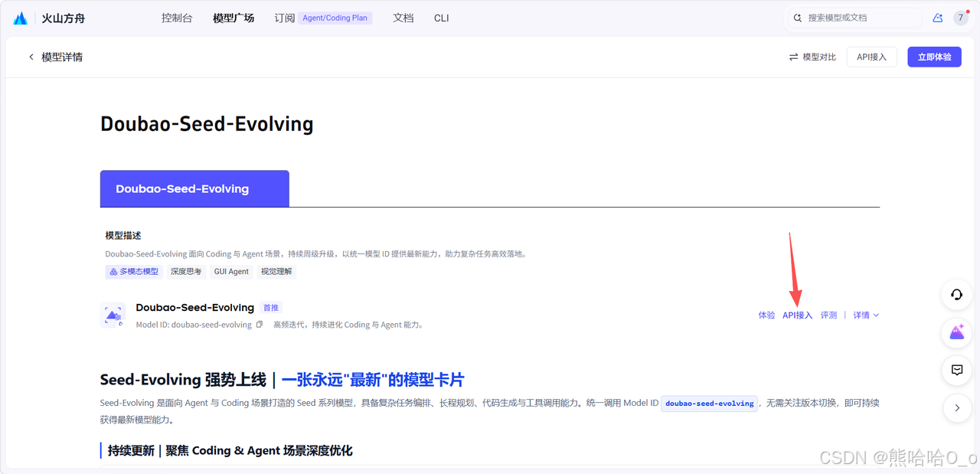Image resolution: width=980 pixels, height=474 pixels.
Task: Click the 首推 badge
Action: pyautogui.click(x=271, y=308)
